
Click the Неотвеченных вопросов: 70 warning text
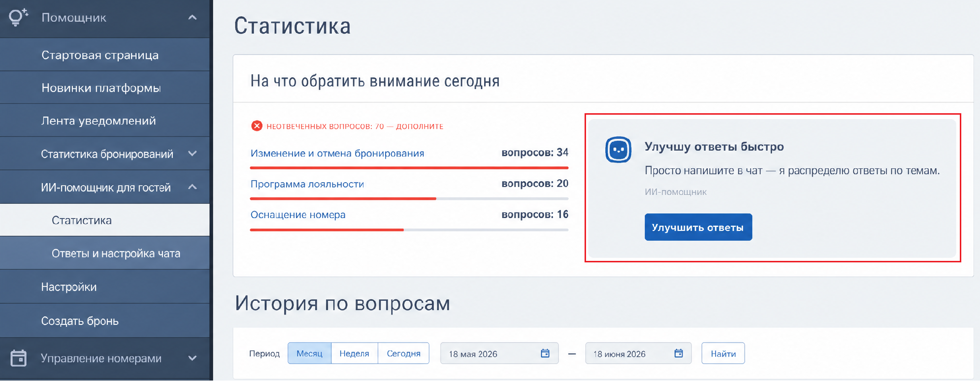355,127
